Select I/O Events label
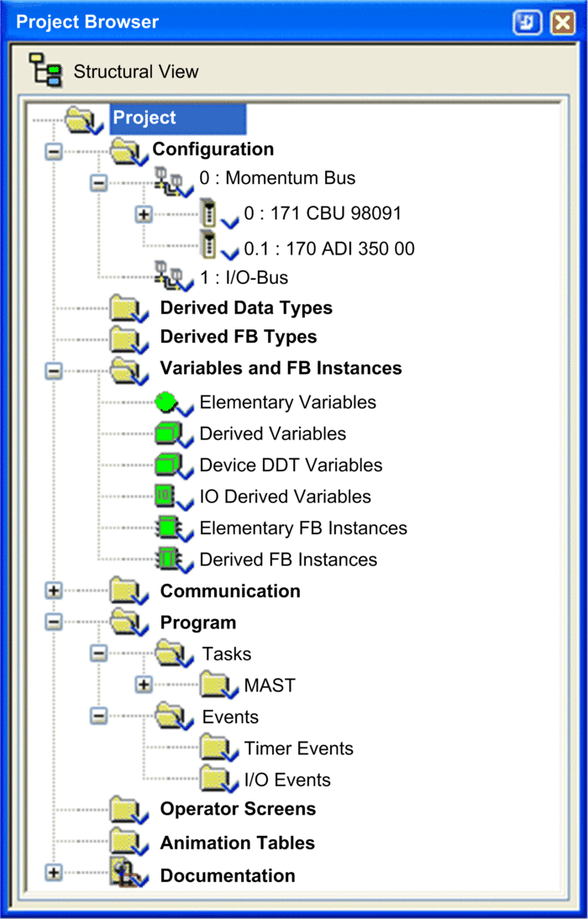The height and width of the screenshot is (919, 588). pos(287,780)
